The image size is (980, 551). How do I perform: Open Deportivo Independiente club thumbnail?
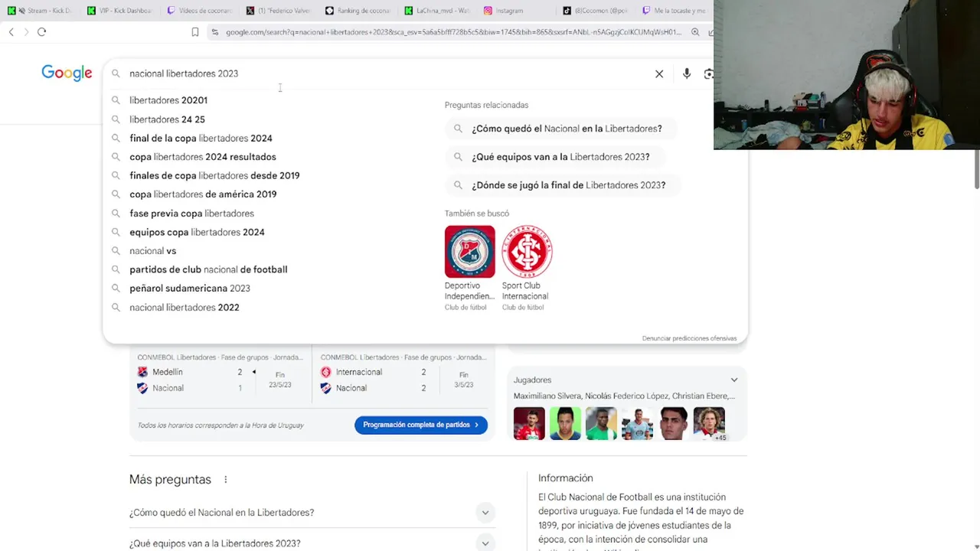469,252
